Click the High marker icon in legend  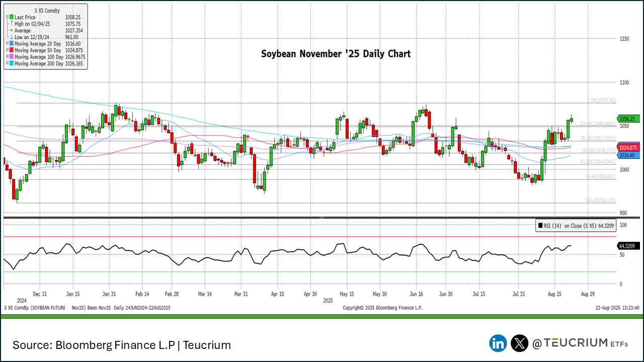coord(12,24)
